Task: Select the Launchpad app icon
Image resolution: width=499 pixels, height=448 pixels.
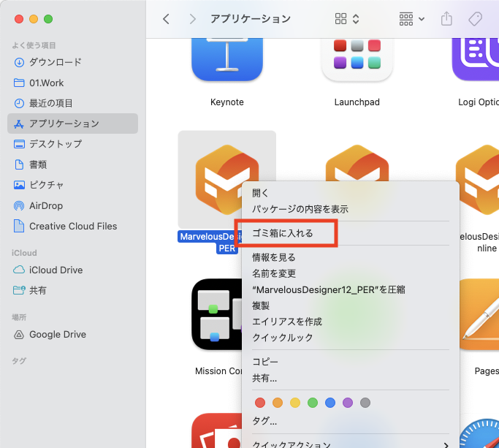Action: [357, 59]
